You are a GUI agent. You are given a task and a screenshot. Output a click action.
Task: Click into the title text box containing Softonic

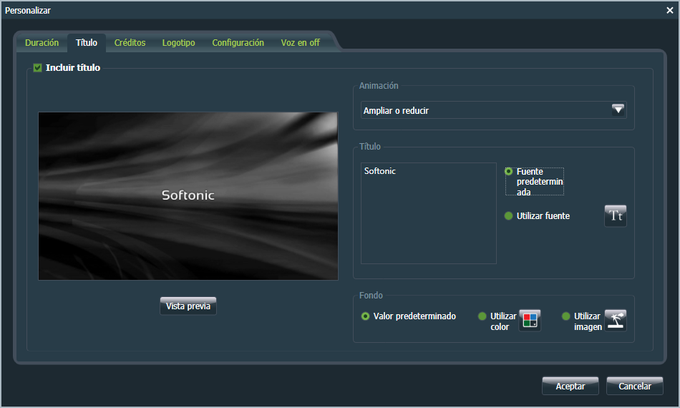click(x=428, y=213)
